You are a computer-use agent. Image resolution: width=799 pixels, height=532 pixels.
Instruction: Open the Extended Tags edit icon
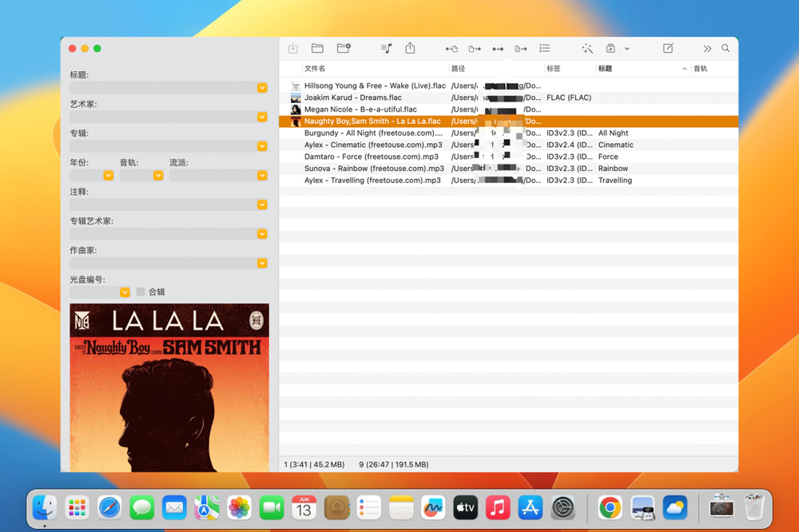pos(668,49)
